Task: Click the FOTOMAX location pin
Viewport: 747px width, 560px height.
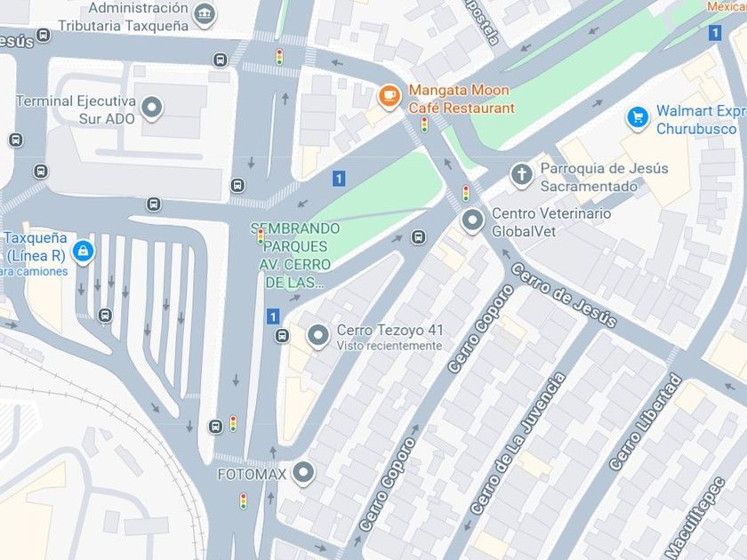Action: point(303,474)
